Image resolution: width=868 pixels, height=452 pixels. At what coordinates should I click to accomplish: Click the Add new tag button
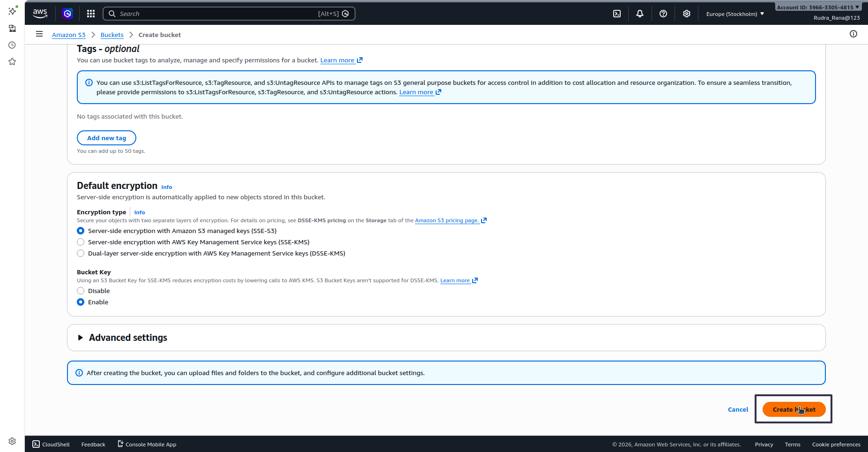[106, 138]
